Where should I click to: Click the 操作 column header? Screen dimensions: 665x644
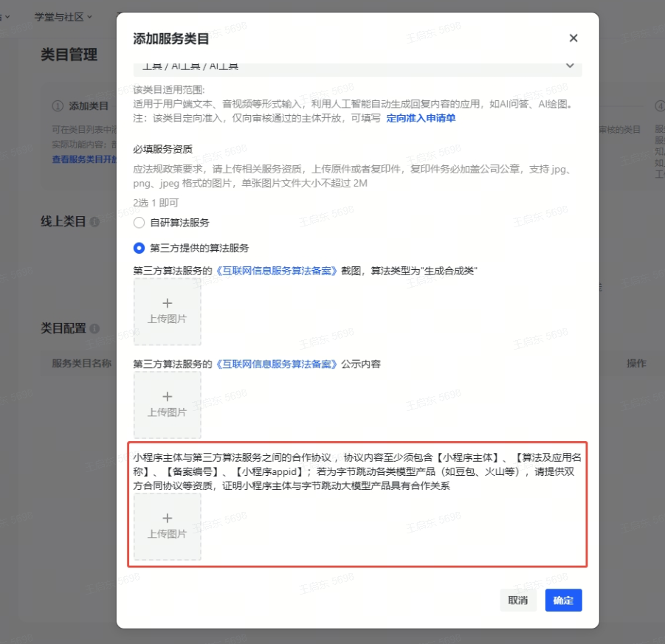(x=635, y=364)
